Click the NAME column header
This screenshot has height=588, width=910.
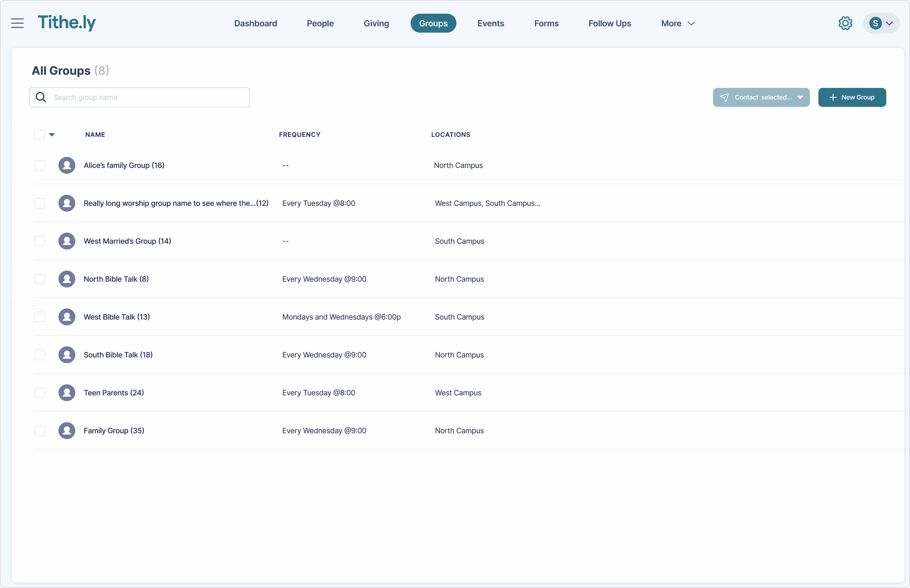click(95, 135)
